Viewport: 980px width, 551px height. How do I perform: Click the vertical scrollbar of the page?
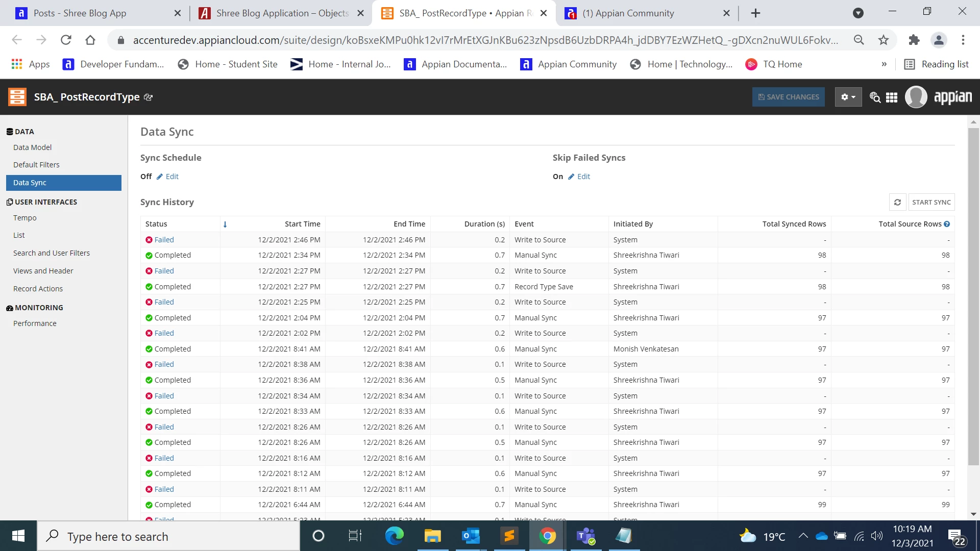pos(973,296)
